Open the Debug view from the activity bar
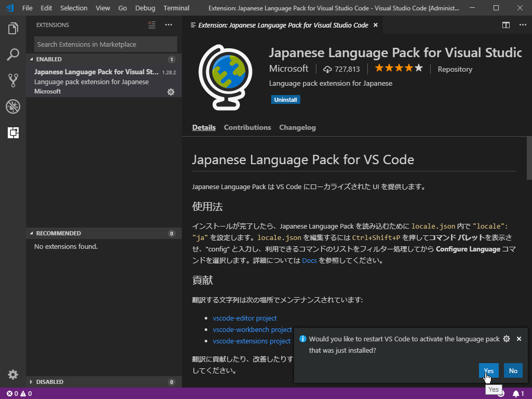This screenshot has height=399, width=532. (13, 107)
